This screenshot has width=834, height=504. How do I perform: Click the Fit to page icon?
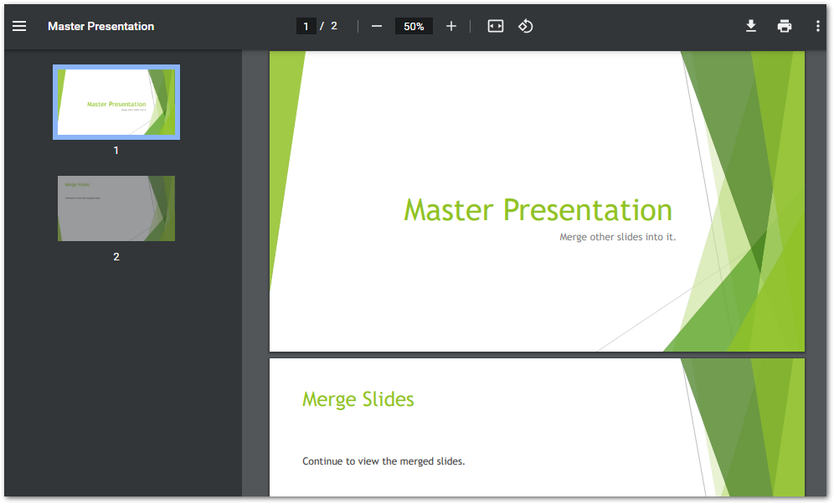point(496,26)
